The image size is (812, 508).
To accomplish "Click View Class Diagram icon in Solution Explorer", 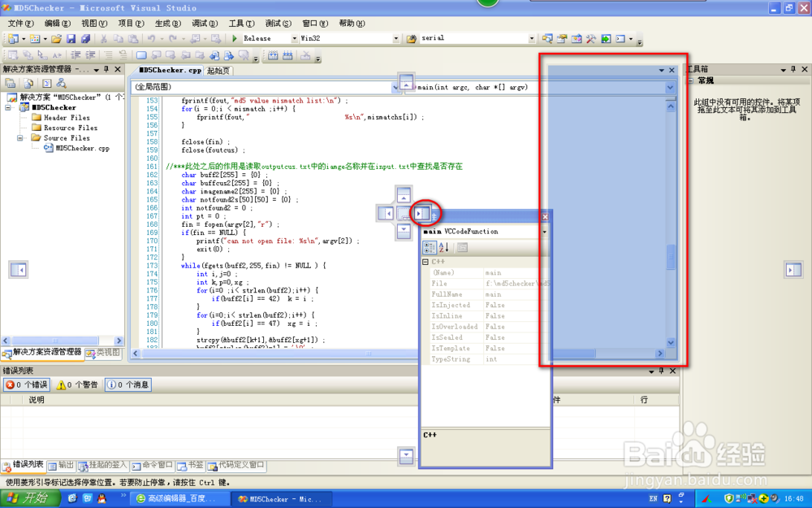I will 61,83.
